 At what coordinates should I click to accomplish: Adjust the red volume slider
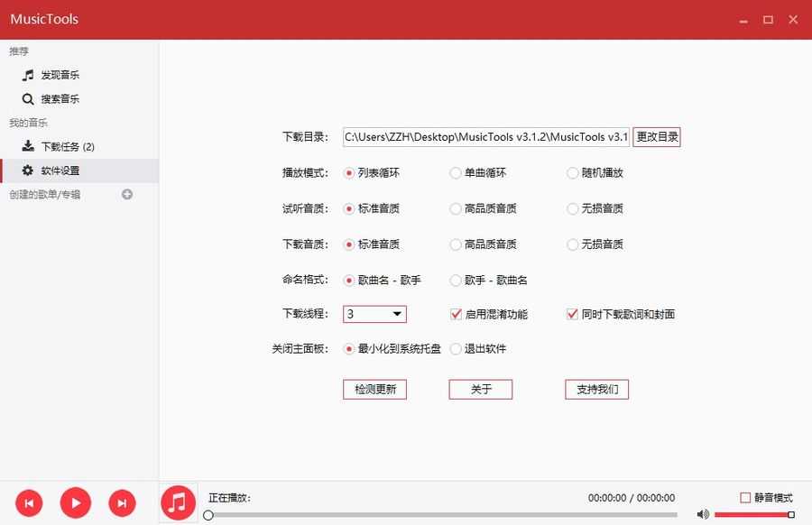point(754,515)
